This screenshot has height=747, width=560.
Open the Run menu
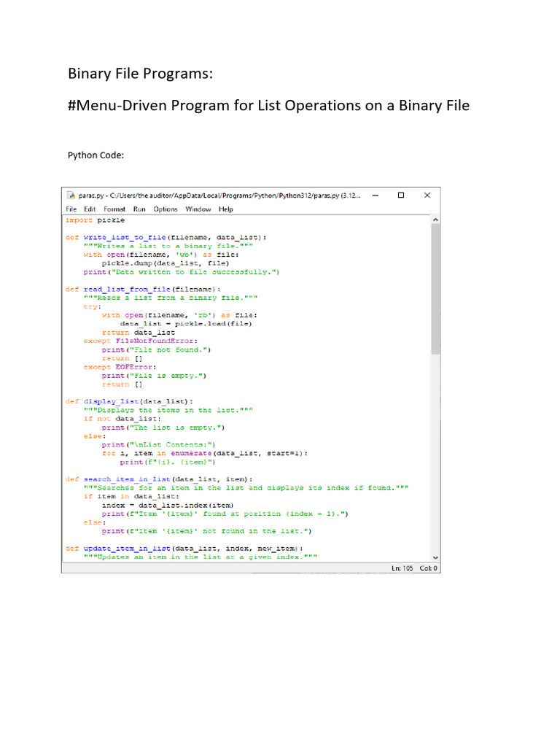139,209
